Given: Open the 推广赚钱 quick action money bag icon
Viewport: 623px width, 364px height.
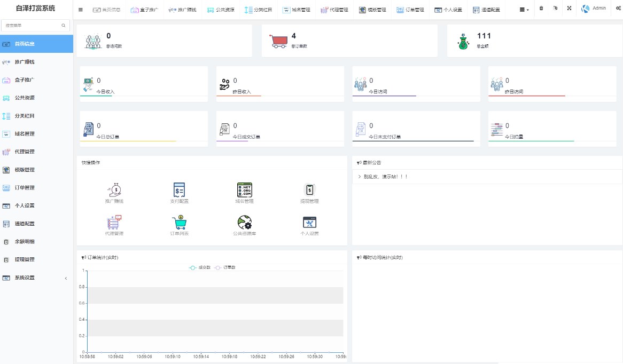Looking at the screenshot, I should [114, 190].
